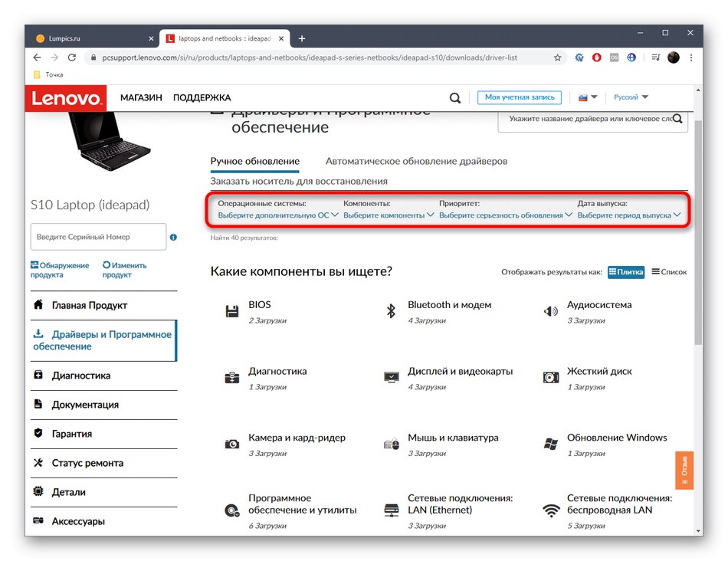Open Гарантия in the sidebar
Viewport: 728px width, 561px height.
pyautogui.click(x=104, y=435)
